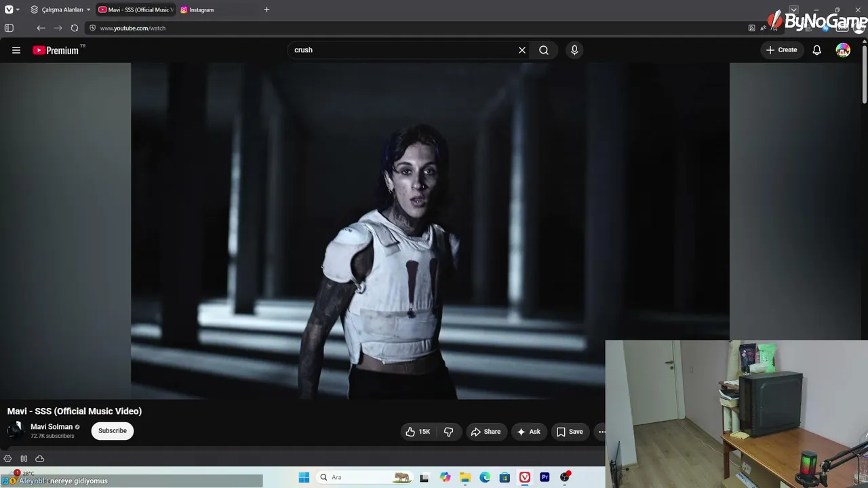
Task: Open the recording app taskbar icon
Action: pyautogui.click(x=565, y=477)
